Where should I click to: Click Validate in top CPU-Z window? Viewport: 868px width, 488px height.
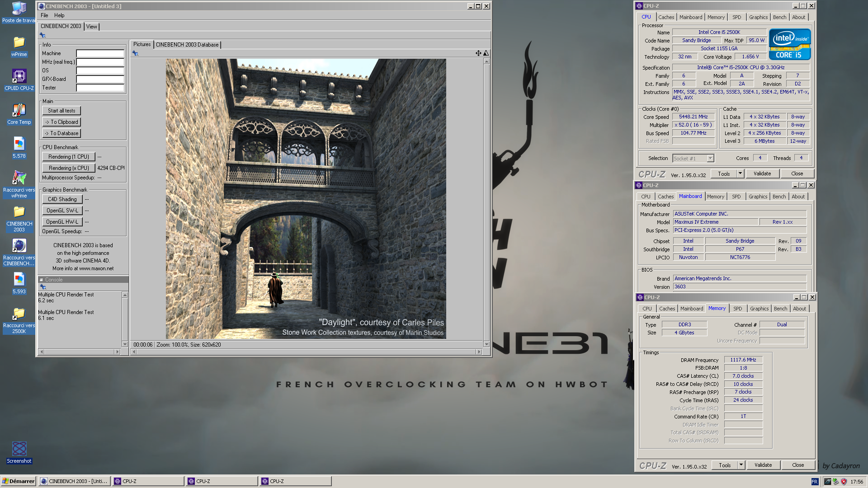tap(762, 174)
